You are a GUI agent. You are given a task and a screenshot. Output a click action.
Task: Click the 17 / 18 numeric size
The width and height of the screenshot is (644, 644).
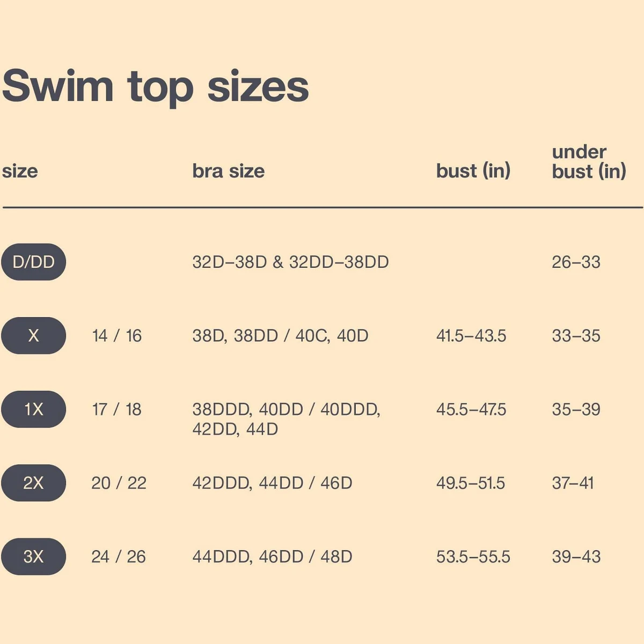click(x=117, y=409)
